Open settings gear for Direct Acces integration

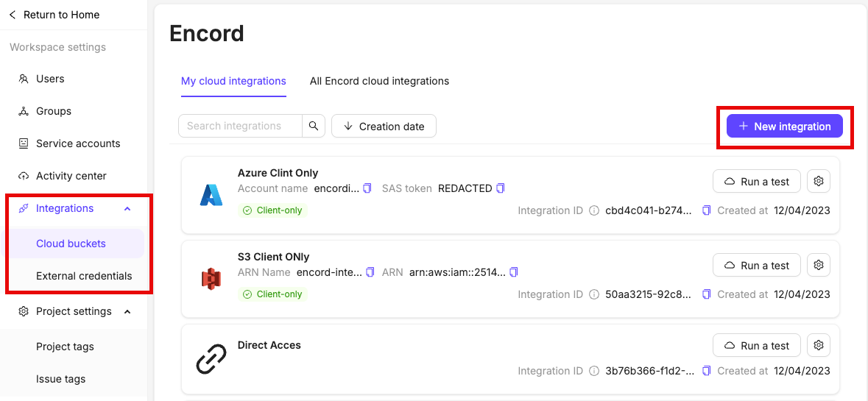[x=819, y=345]
